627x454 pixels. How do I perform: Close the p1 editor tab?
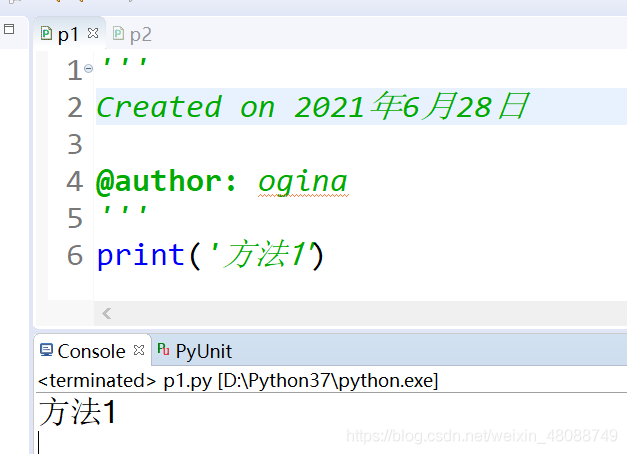click(93, 33)
